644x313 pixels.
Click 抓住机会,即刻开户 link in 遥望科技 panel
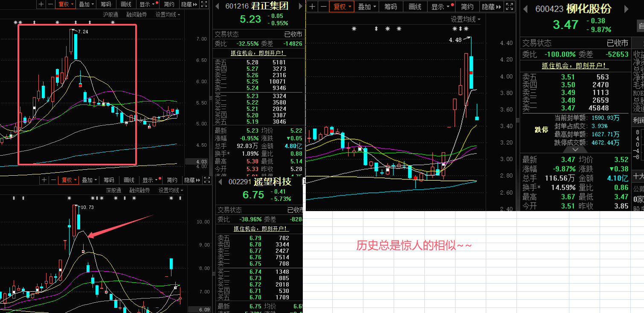(x=261, y=229)
